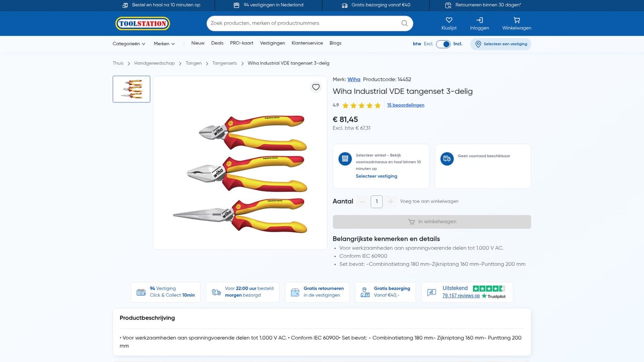The height and width of the screenshot is (362, 644).
Task: Toggle the btw Excl./Incl. switch
Action: tap(443, 44)
